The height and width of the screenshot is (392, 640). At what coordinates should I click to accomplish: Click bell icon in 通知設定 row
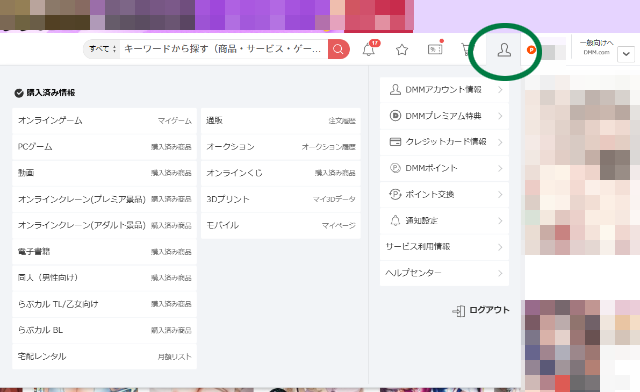coord(395,220)
